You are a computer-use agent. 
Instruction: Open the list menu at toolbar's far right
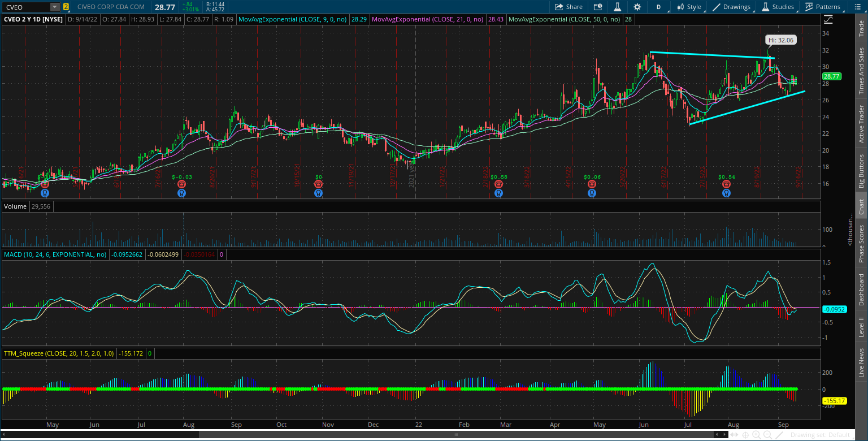[x=858, y=7]
